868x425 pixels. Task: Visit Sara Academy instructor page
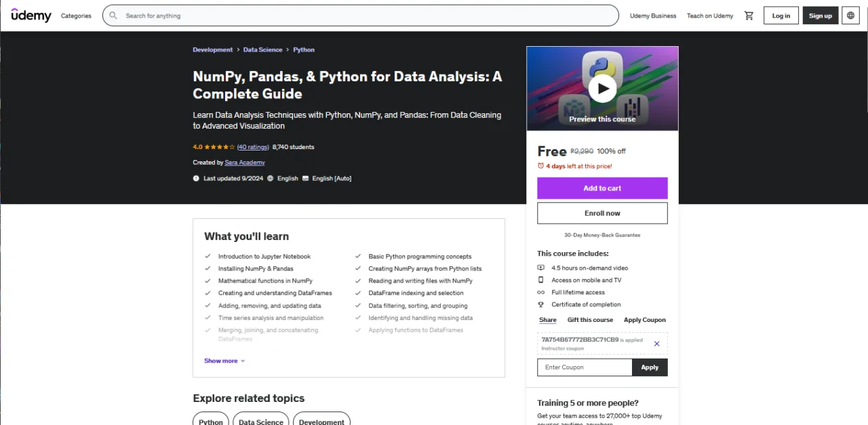(x=245, y=163)
